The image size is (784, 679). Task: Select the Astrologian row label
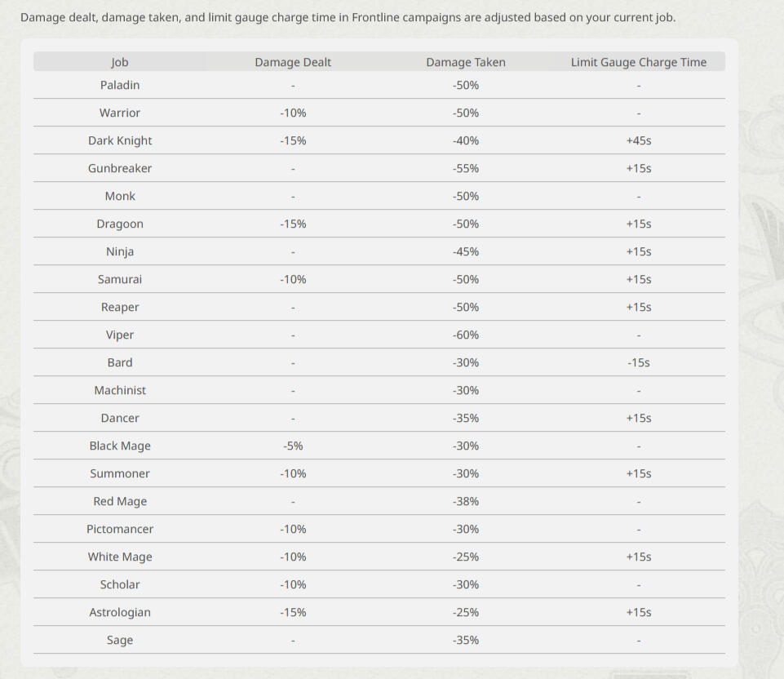tap(120, 612)
